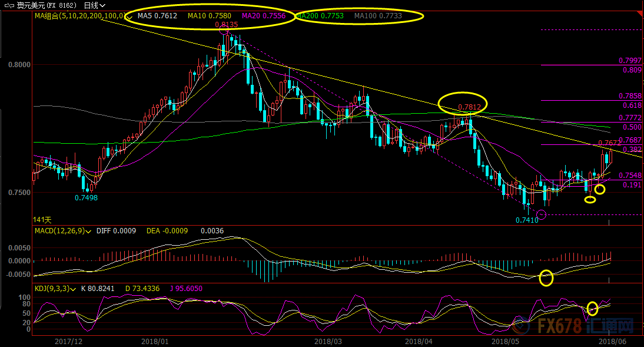This screenshot has width=644, height=347.
Task: Select the 0.7812 high price annotation
Action: tap(470, 107)
